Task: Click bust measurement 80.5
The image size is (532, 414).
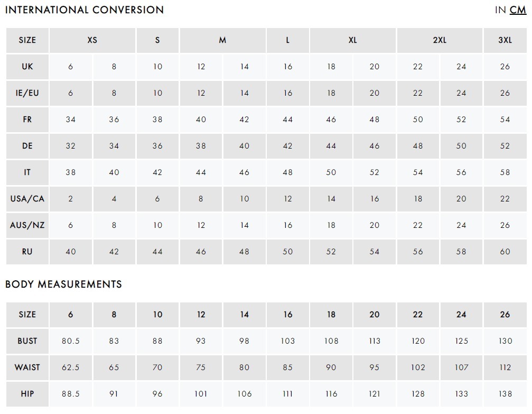Action: click(71, 341)
